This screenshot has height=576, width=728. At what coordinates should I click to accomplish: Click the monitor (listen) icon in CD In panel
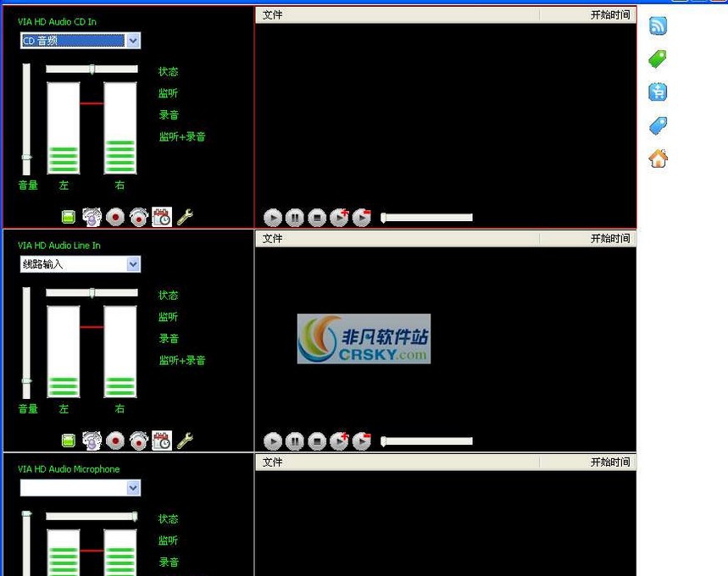point(92,217)
